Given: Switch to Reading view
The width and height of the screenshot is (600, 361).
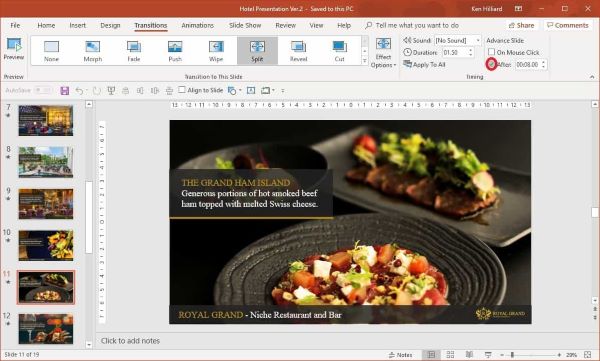Looking at the screenshot, I should [x=469, y=355].
